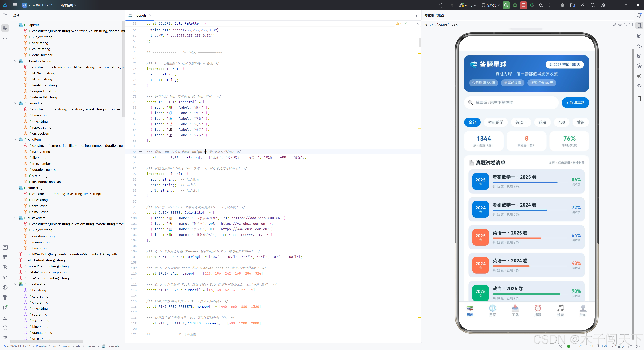The width and height of the screenshot is (644, 350).
Task: Click the CRLF line separator indicator
Action: [x=590, y=346]
